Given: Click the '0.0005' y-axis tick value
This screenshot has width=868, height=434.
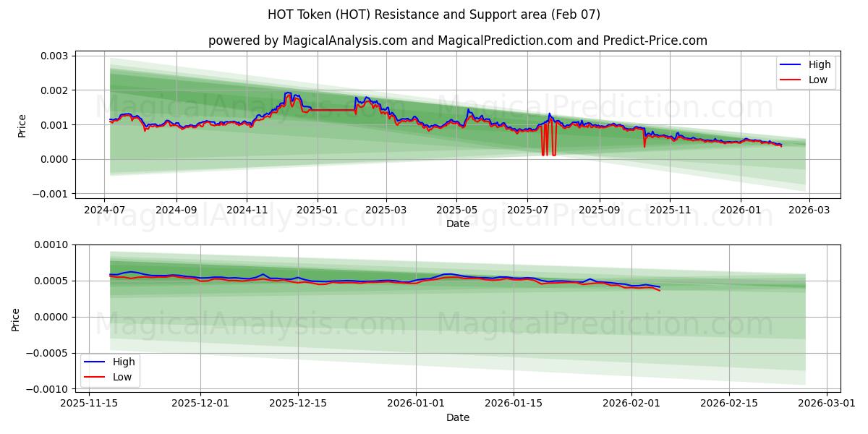Looking at the screenshot, I should (x=51, y=281).
